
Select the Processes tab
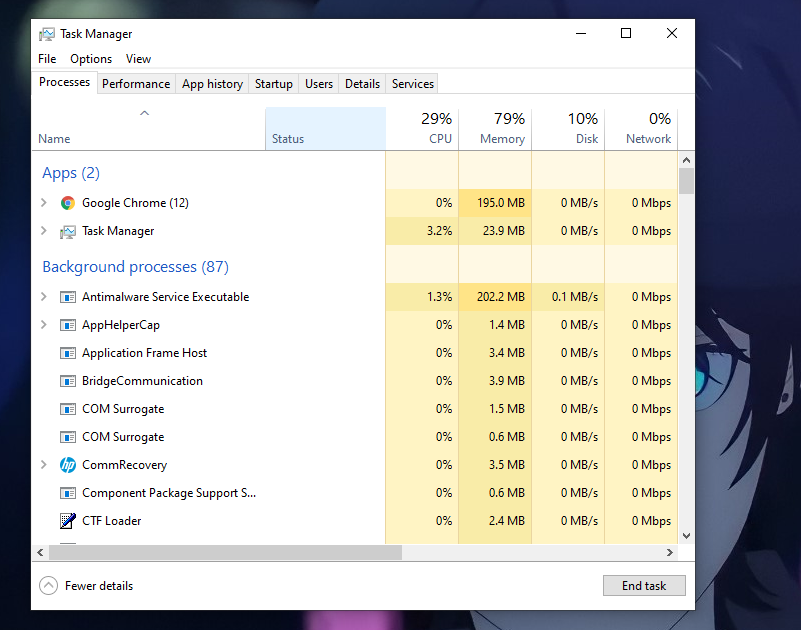[64, 82]
